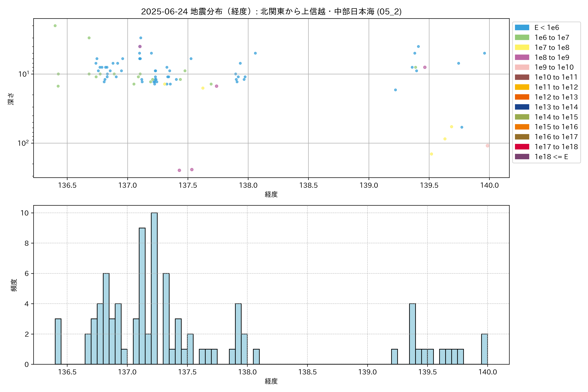The width and height of the screenshot is (588, 392).
Task: Click the chart title text at top
Action: click(x=271, y=11)
